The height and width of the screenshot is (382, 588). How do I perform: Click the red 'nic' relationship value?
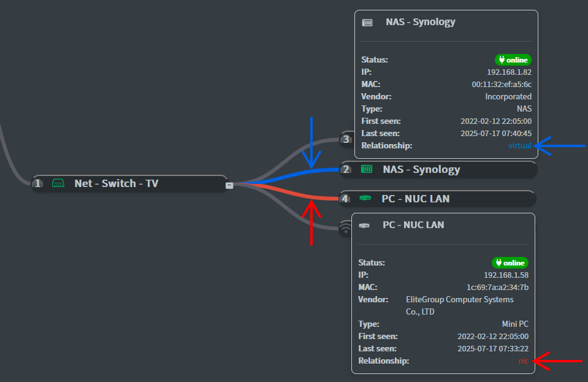tap(522, 361)
